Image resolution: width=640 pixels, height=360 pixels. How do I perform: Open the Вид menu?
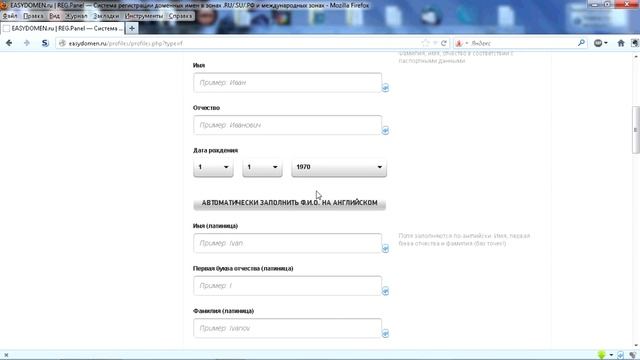pyautogui.click(x=54, y=16)
